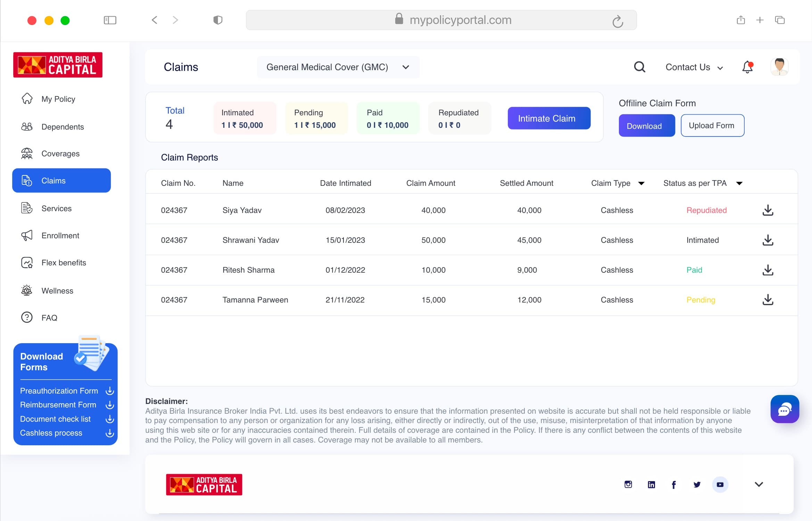Expand the Contact Us menu
812x521 pixels.
[x=694, y=67]
